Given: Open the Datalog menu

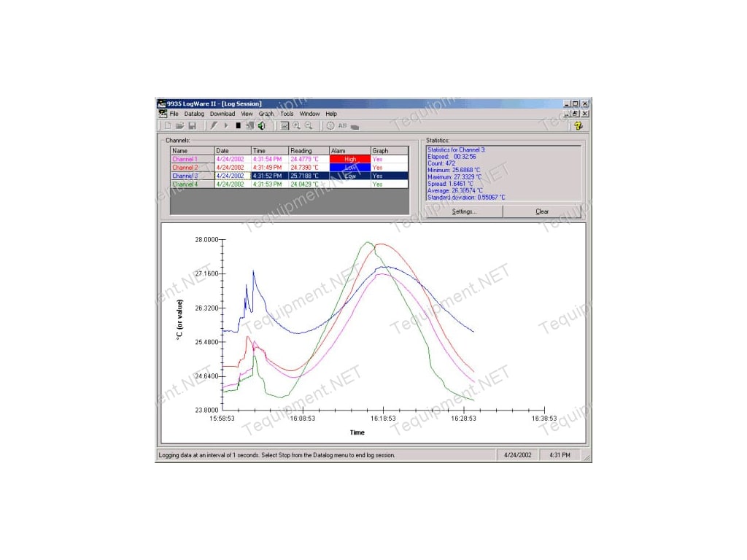Looking at the screenshot, I should pos(193,114).
